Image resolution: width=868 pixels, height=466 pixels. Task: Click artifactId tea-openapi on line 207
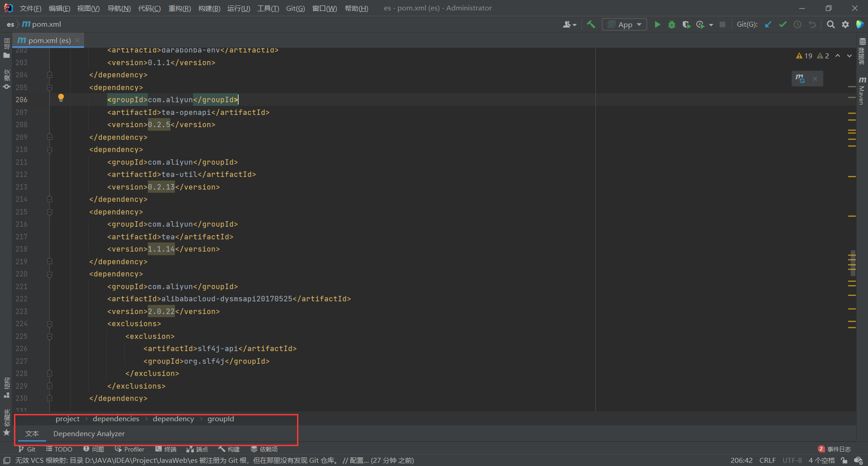[186, 112]
